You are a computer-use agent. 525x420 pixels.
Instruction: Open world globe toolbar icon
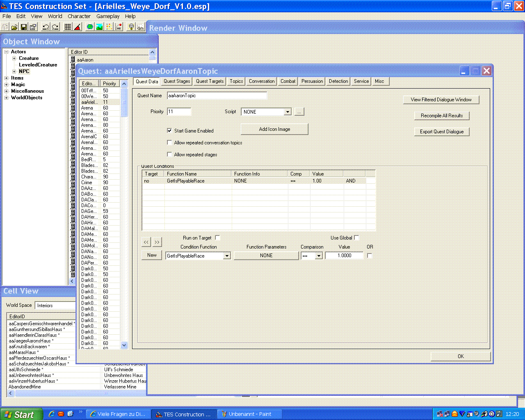(90, 27)
